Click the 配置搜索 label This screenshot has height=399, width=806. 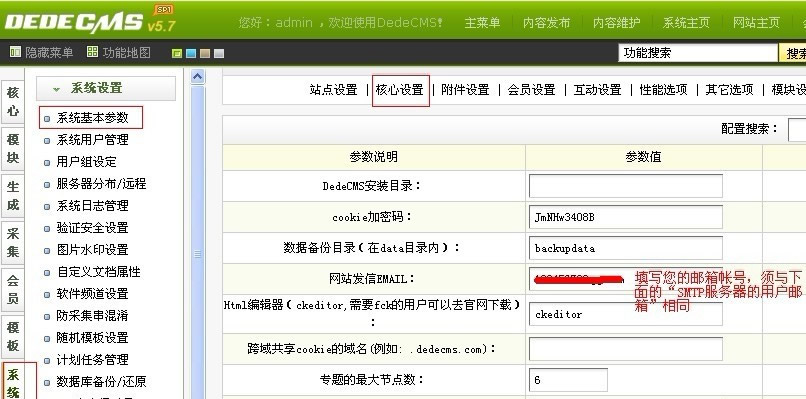click(749, 129)
